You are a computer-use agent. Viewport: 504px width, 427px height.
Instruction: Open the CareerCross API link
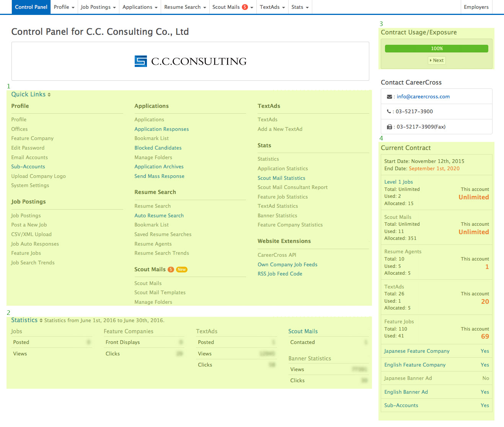(x=277, y=255)
